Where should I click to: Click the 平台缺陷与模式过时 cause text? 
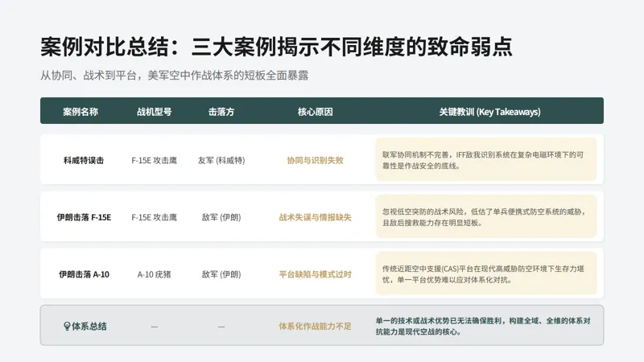pos(315,274)
